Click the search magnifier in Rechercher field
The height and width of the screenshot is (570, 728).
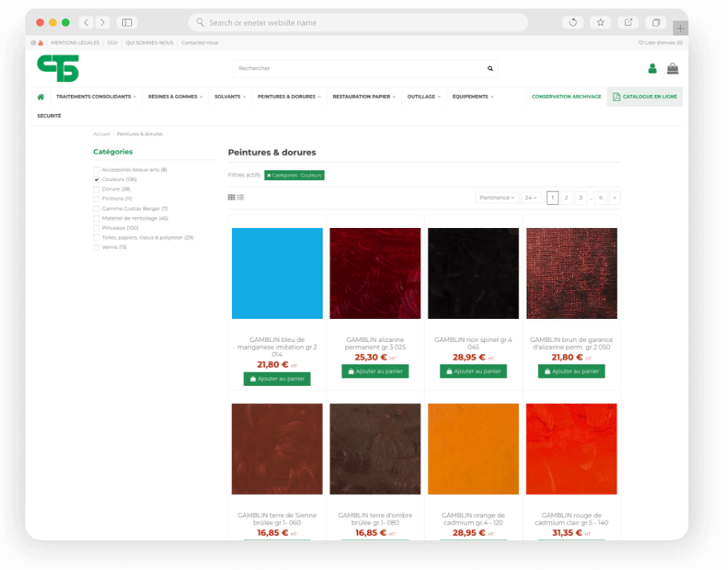490,69
